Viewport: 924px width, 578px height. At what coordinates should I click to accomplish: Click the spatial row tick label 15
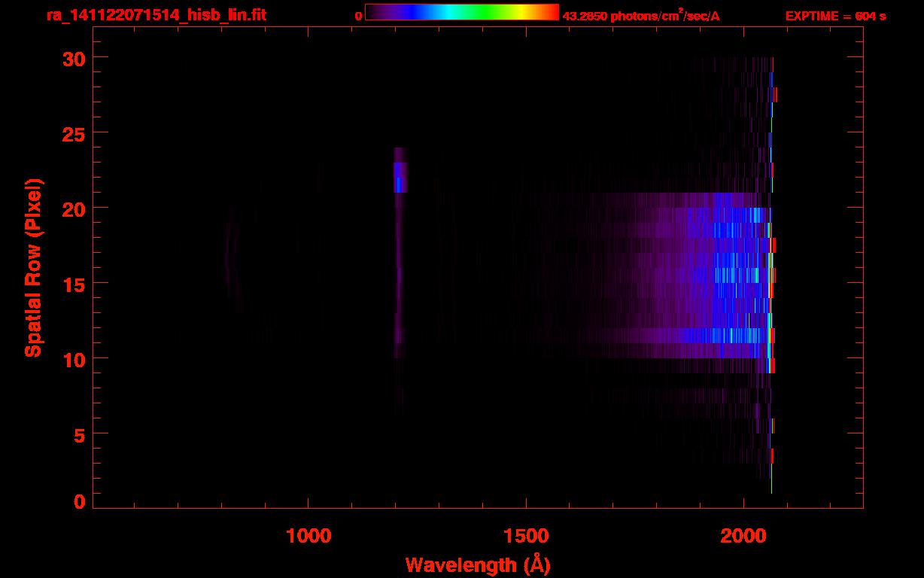click(x=74, y=284)
